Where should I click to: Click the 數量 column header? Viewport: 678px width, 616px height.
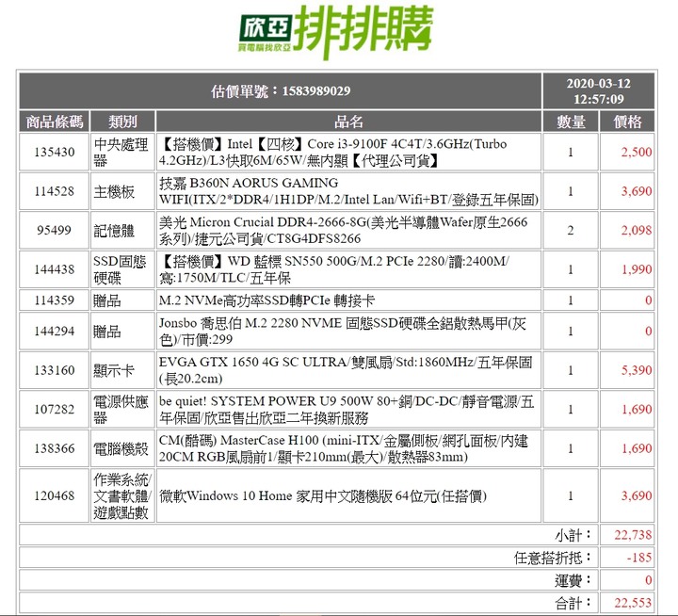(571, 122)
